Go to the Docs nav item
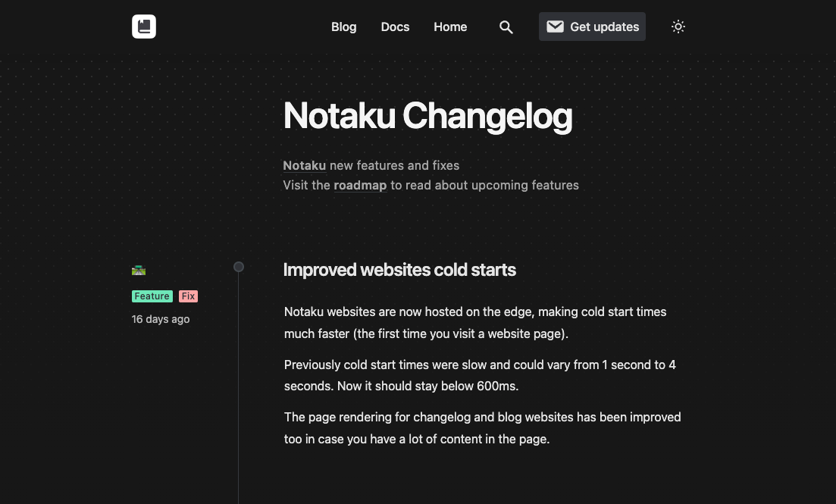Image resolution: width=836 pixels, height=504 pixels. 395,27
